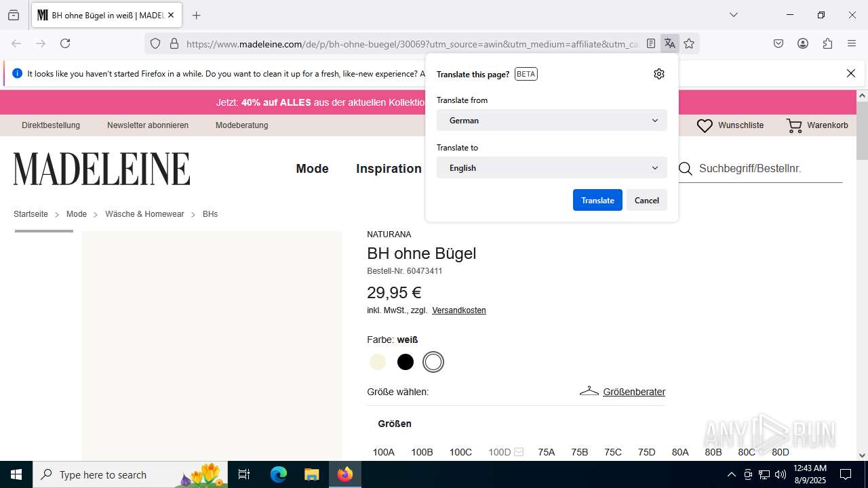
Task: Click the MADELEINE logo
Action: [x=102, y=169]
